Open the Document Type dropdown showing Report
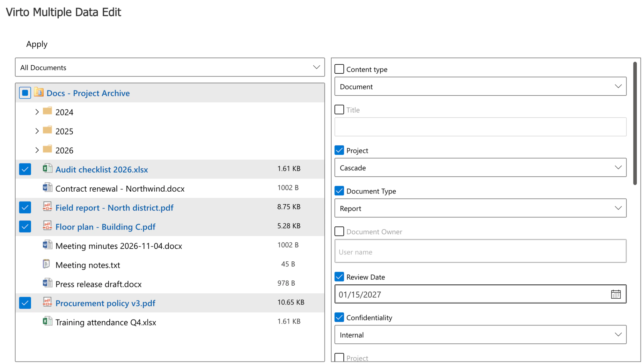This screenshot has height=364, width=644. pos(480,208)
